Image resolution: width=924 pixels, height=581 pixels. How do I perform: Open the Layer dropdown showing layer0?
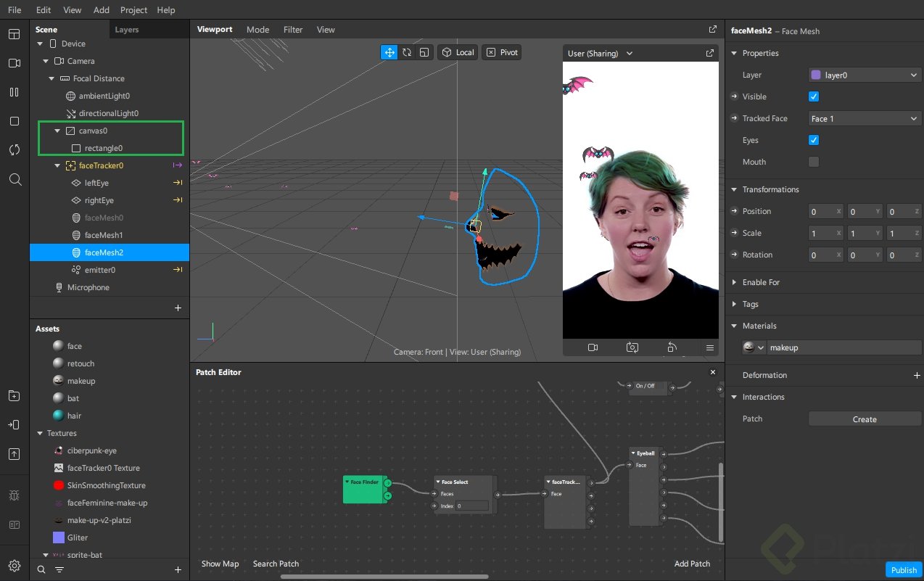pyautogui.click(x=865, y=75)
